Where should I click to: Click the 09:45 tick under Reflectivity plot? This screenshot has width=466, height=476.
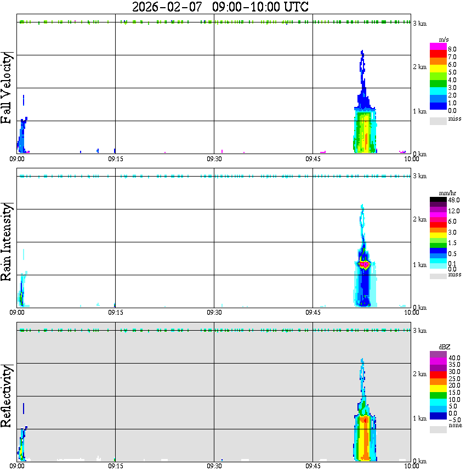tap(313, 466)
